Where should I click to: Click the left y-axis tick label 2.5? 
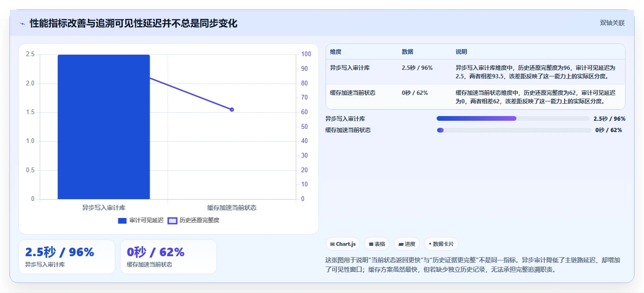(x=30, y=54)
